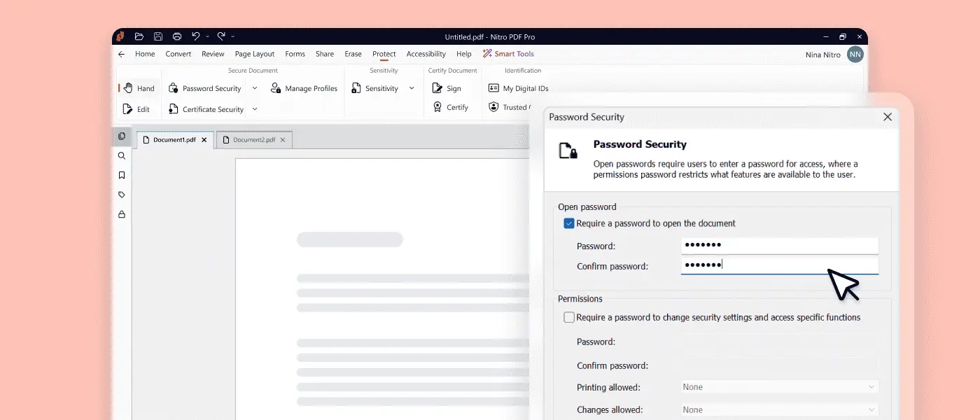
Task: Open the Help ribbon tab
Action: click(x=463, y=54)
